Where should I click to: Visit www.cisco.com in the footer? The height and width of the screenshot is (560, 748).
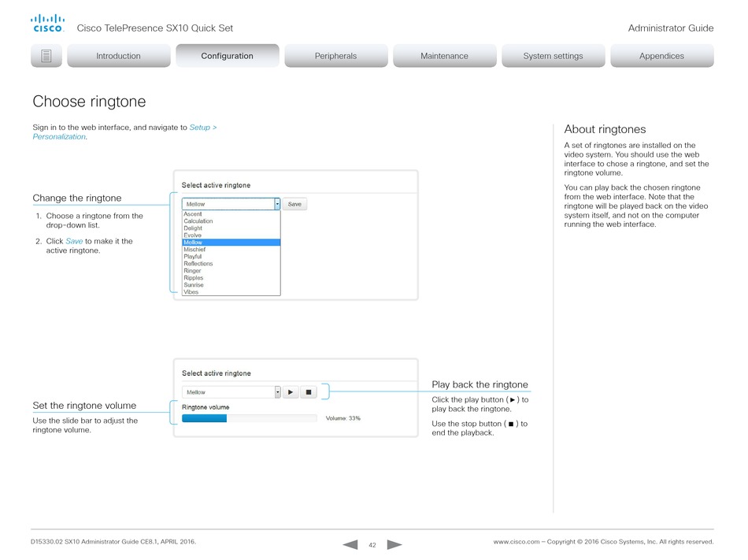[x=516, y=542]
